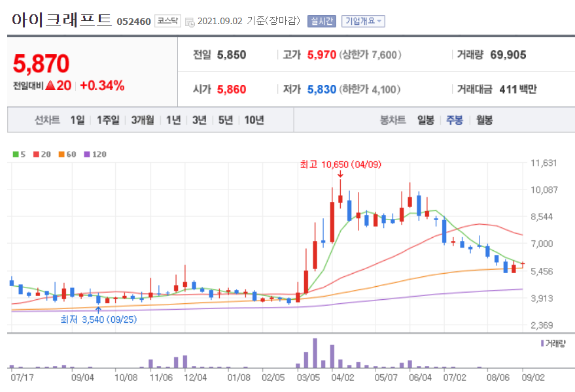This screenshot has width=575, height=392.
Task: Select the orange 60-period moving average legend icon
Action: (61, 153)
